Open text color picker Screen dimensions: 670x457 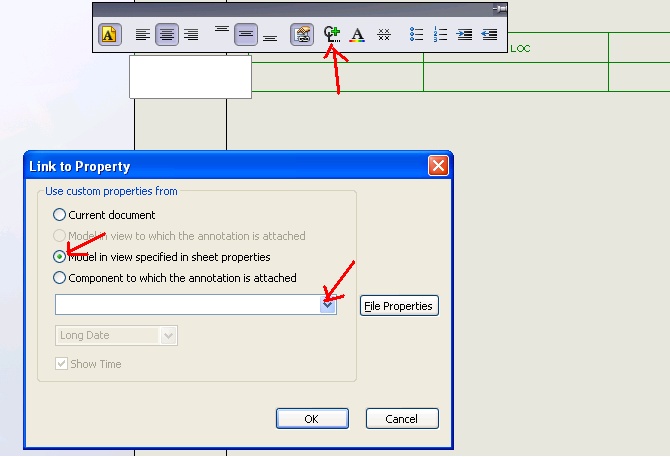tap(357, 35)
